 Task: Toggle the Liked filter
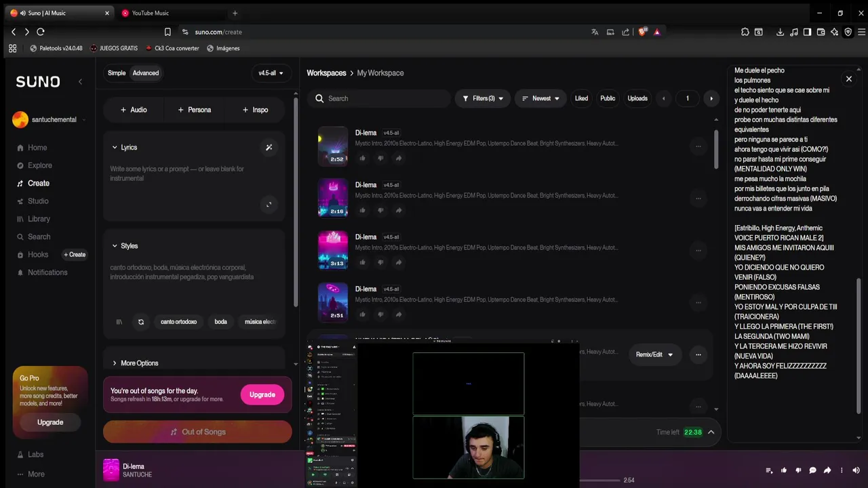[581, 98]
